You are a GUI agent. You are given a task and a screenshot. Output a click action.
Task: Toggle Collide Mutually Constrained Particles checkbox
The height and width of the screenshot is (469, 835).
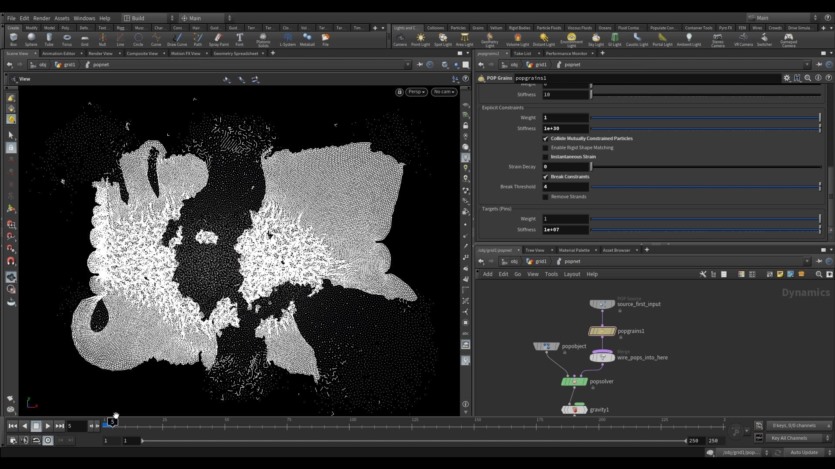(545, 138)
